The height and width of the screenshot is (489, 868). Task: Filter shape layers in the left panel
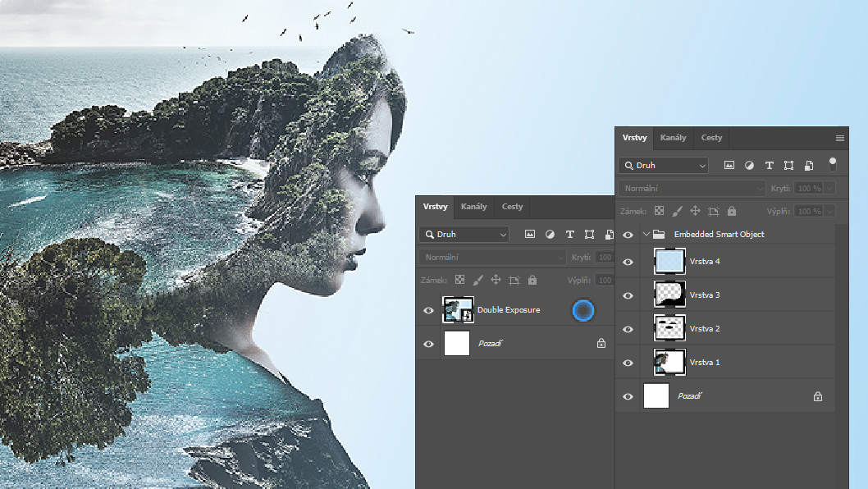coord(589,234)
